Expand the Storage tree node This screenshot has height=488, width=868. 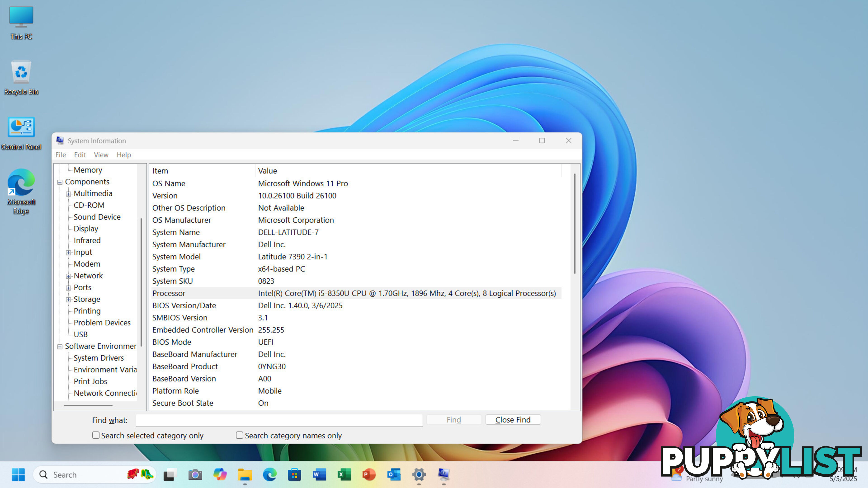point(68,300)
